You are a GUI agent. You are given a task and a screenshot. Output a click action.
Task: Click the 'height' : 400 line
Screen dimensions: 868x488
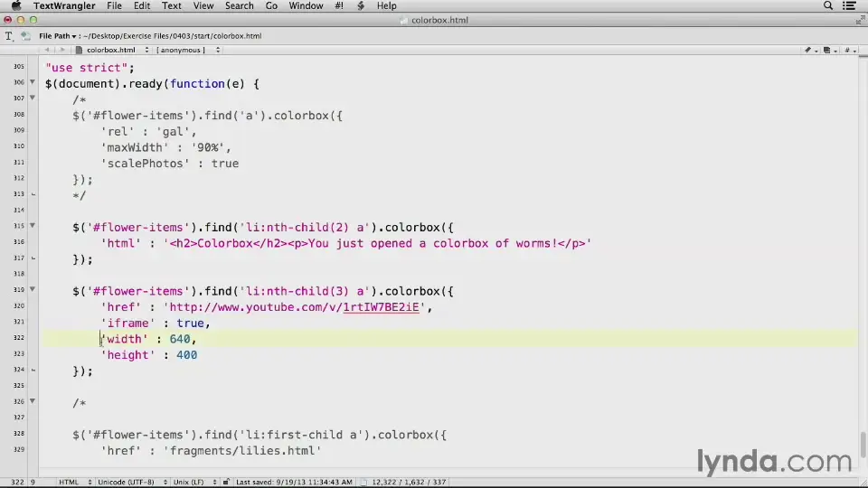(148, 354)
